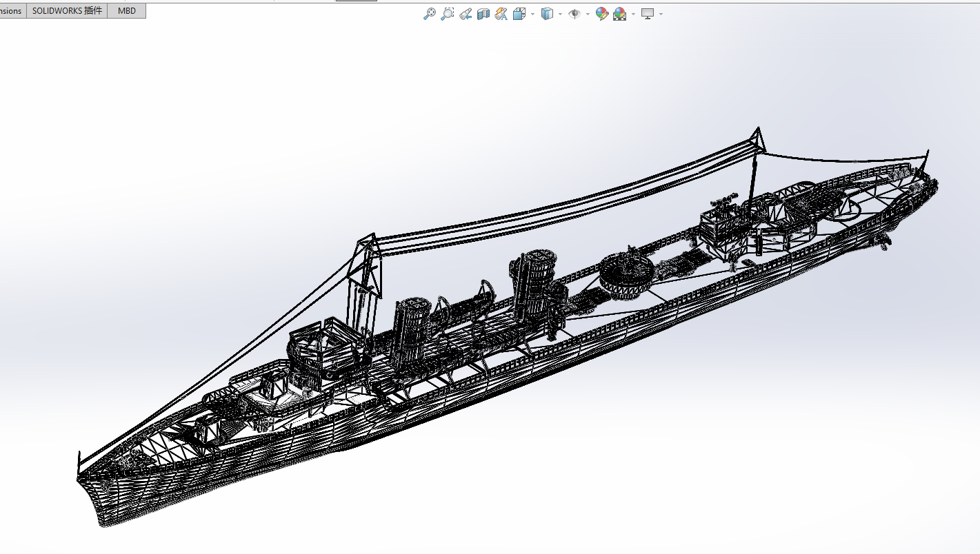Image resolution: width=980 pixels, height=554 pixels.
Task: Open the SOLIDWORKS 插件 tab
Action: (x=67, y=11)
